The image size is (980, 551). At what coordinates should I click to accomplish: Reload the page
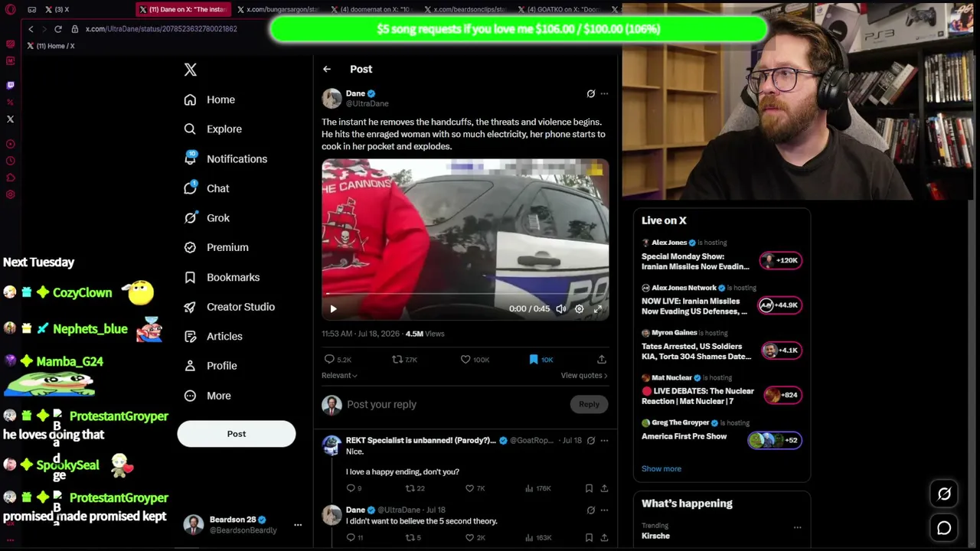57,29
